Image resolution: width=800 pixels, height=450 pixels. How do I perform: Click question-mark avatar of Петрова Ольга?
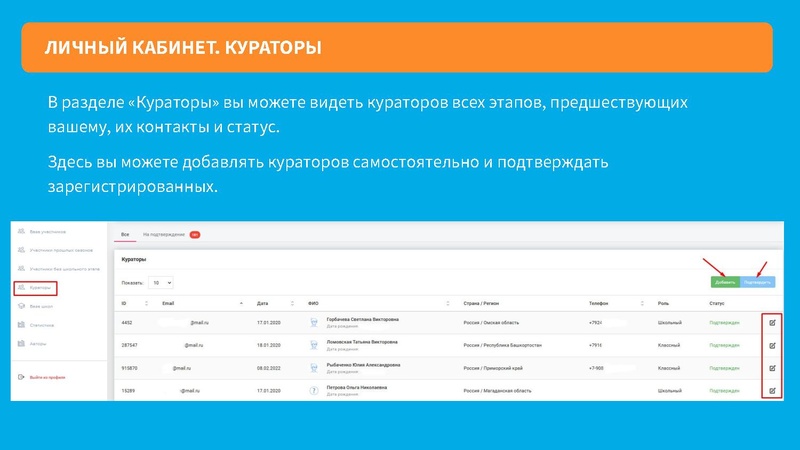(x=314, y=391)
